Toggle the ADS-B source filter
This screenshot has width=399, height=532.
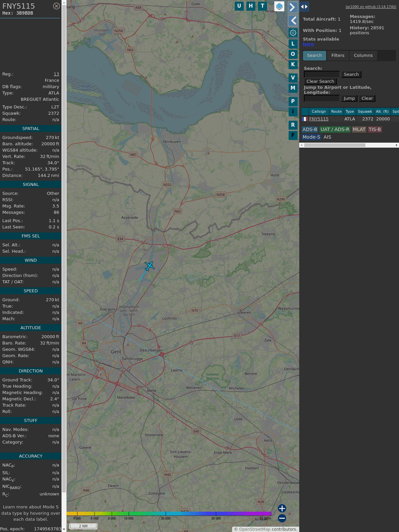(310, 129)
